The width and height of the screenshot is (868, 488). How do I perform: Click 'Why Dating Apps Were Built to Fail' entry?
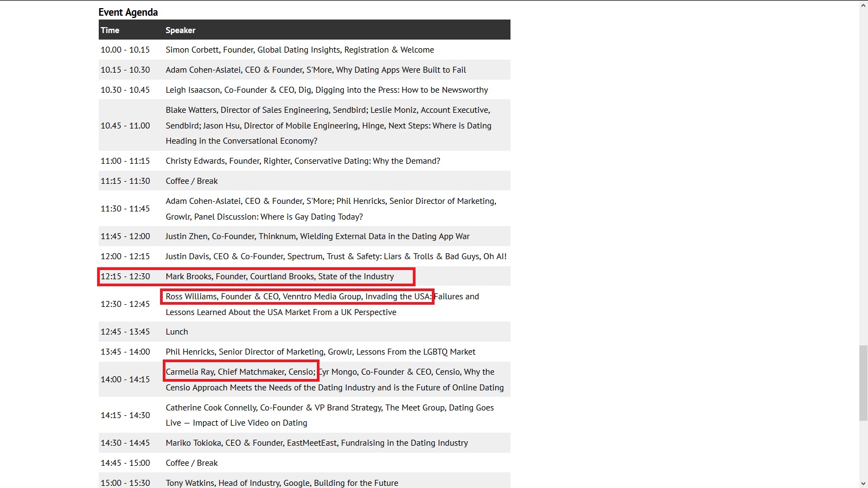(316, 70)
